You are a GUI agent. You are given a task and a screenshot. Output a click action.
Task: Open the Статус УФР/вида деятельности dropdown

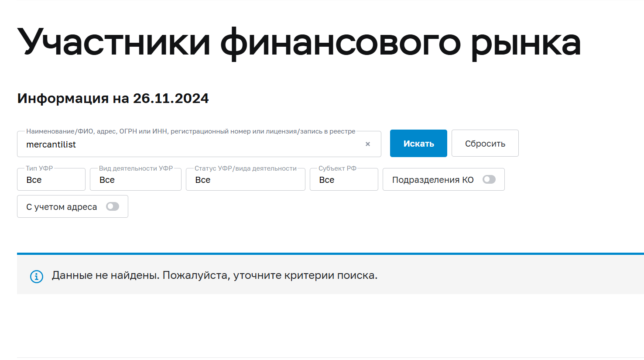pyautogui.click(x=246, y=180)
